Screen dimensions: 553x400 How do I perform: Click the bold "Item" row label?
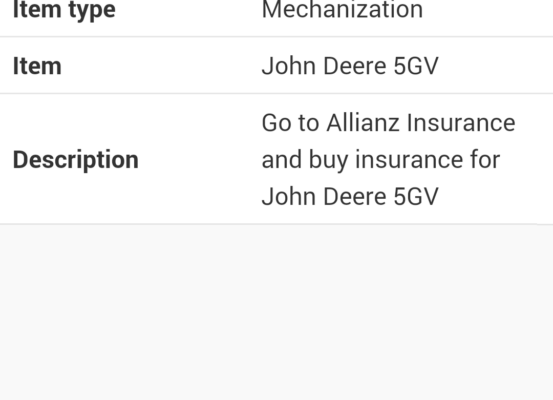tap(37, 66)
